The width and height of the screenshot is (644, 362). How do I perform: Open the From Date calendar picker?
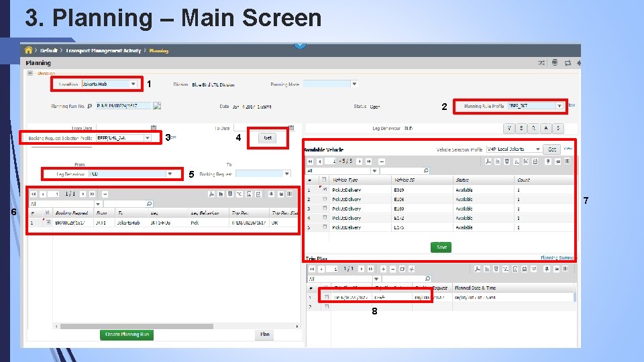point(154,127)
